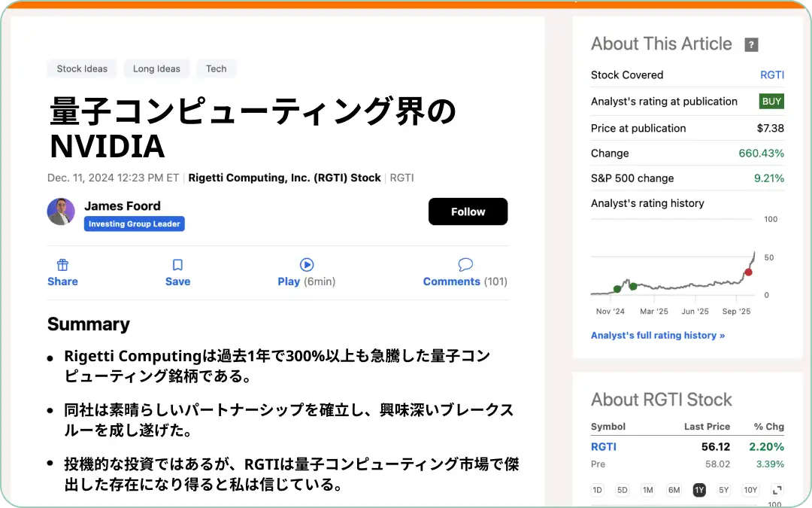Open the Tech tag
Viewport: 812px width, 508px height.
click(x=216, y=68)
